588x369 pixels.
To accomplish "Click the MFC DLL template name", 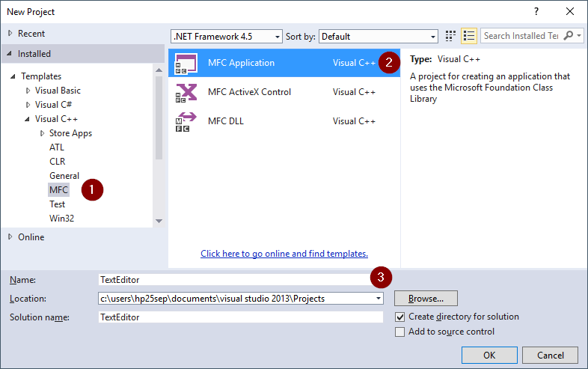I will click(226, 121).
